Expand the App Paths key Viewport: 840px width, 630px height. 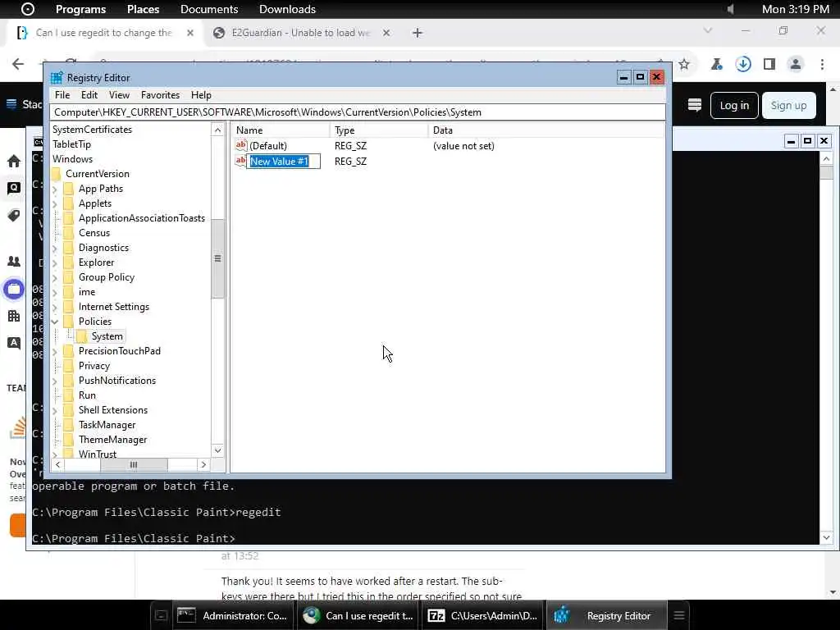55,189
